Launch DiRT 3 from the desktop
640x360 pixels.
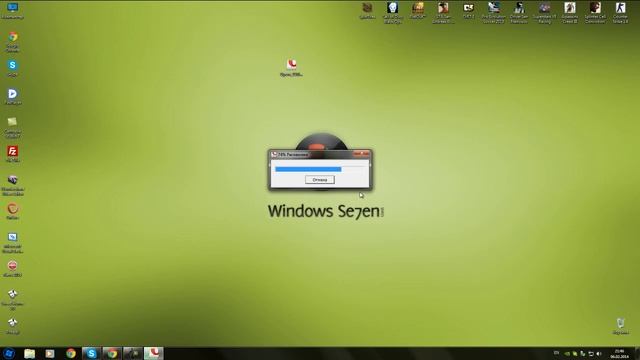469,11
